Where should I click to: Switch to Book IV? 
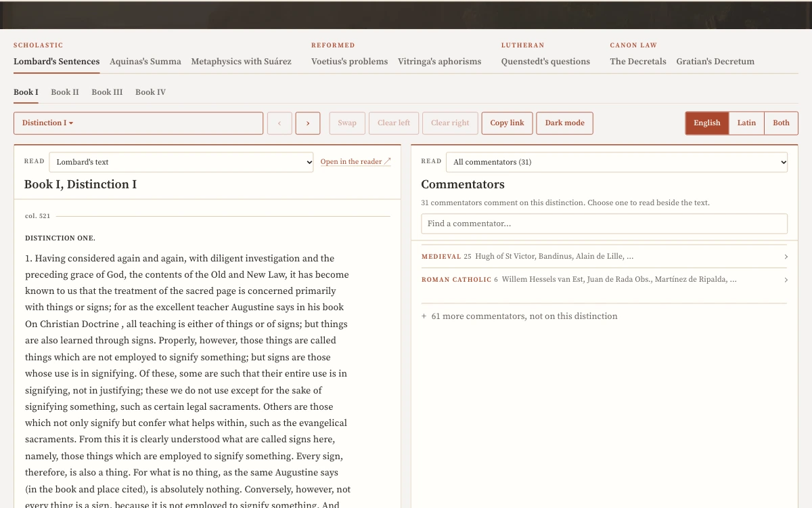150,92
